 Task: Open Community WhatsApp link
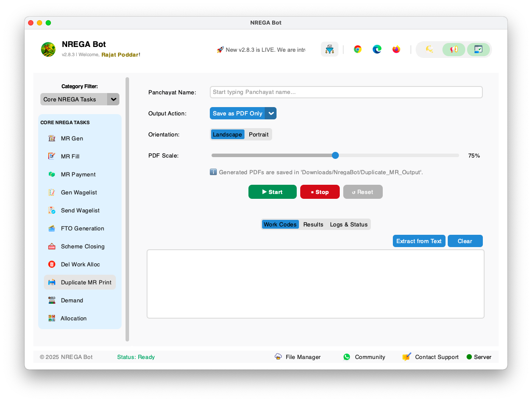click(x=364, y=357)
